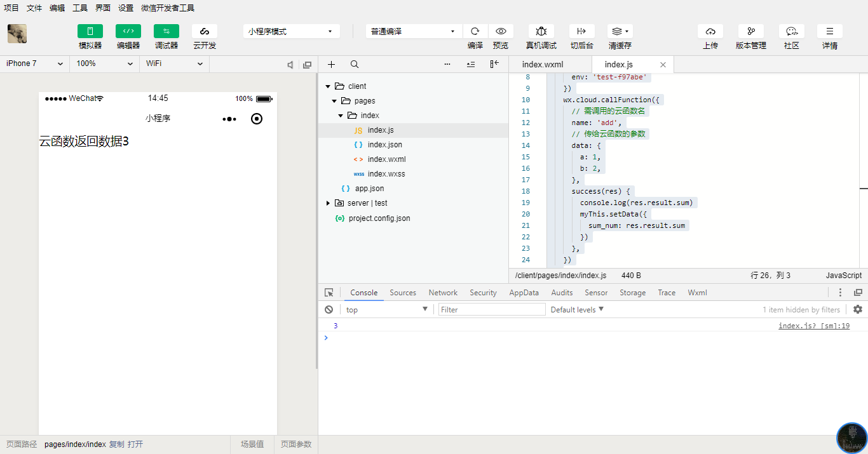
Task: Click the preview eye icon
Action: (501, 31)
